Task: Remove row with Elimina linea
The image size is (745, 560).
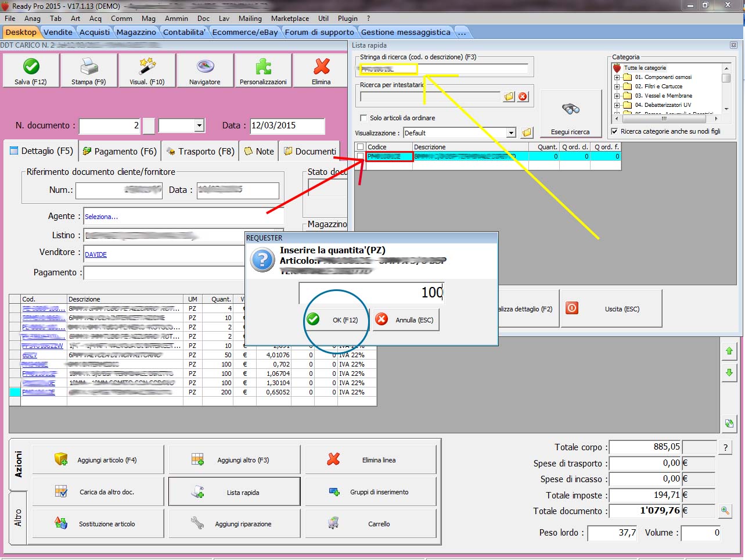Action: pos(370,460)
